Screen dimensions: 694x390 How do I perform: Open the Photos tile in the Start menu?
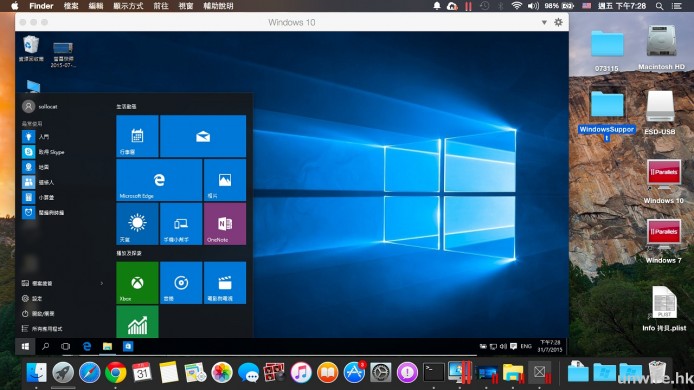tap(225, 180)
